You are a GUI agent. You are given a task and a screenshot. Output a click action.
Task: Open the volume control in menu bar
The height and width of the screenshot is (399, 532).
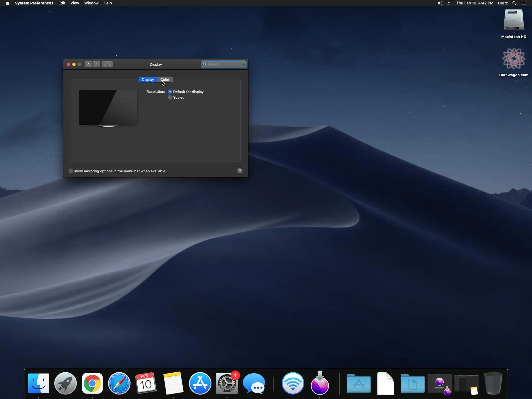pos(440,3)
